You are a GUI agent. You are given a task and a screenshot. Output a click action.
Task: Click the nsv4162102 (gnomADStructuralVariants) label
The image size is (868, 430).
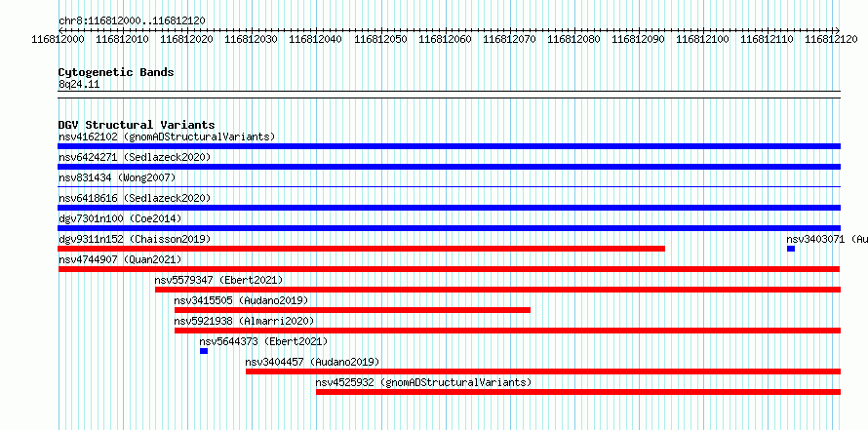pos(167,137)
